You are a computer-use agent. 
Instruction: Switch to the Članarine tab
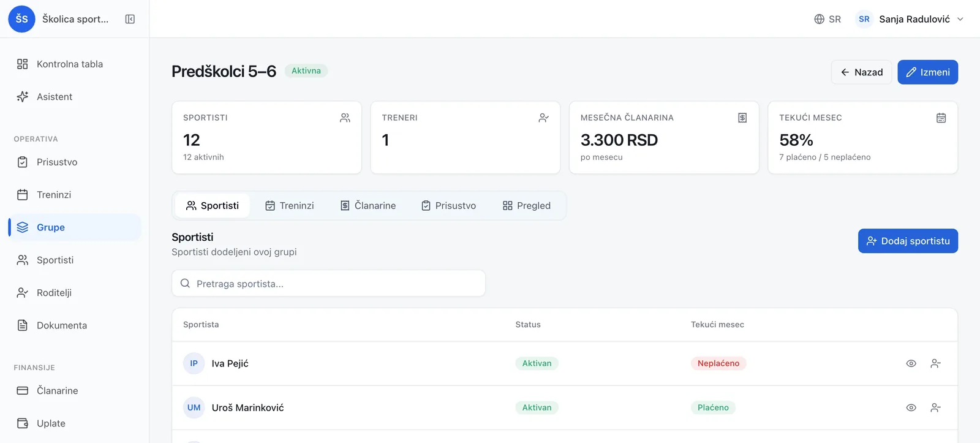(x=368, y=205)
